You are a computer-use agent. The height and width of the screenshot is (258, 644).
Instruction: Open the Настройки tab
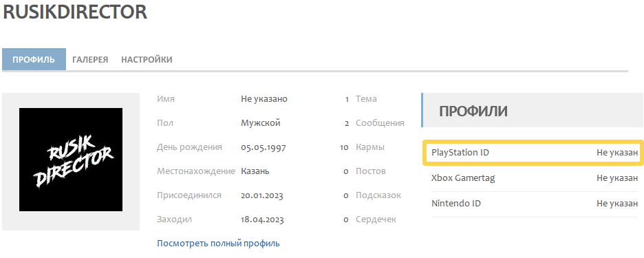pyautogui.click(x=147, y=60)
